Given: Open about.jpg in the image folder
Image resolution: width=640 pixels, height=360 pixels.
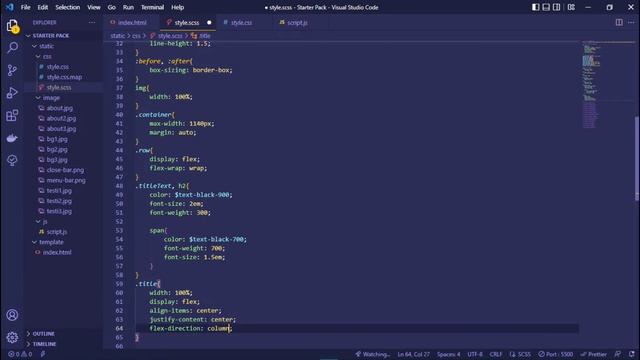Looking at the screenshot, I should (x=60, y=108).
